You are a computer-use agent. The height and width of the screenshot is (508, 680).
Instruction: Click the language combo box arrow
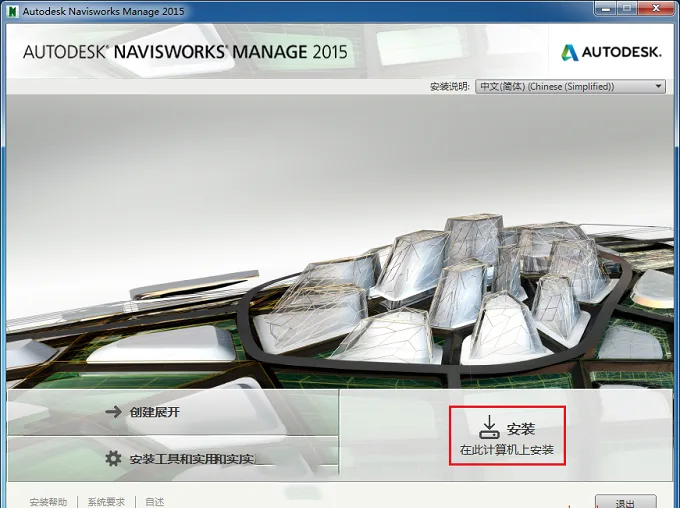click(658, 86)
